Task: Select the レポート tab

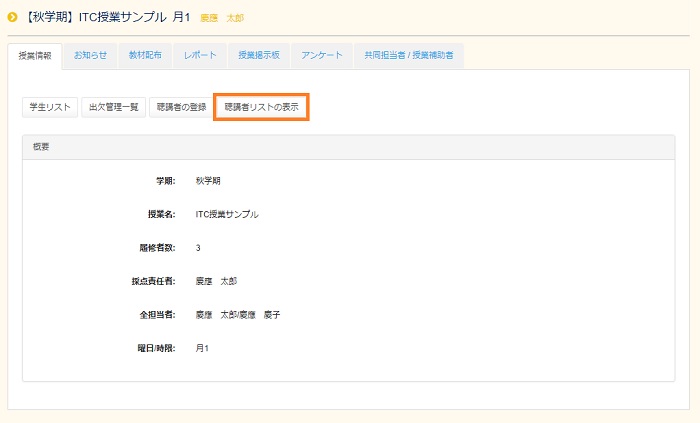Action: pyautogui.click(x=200, y=56)
